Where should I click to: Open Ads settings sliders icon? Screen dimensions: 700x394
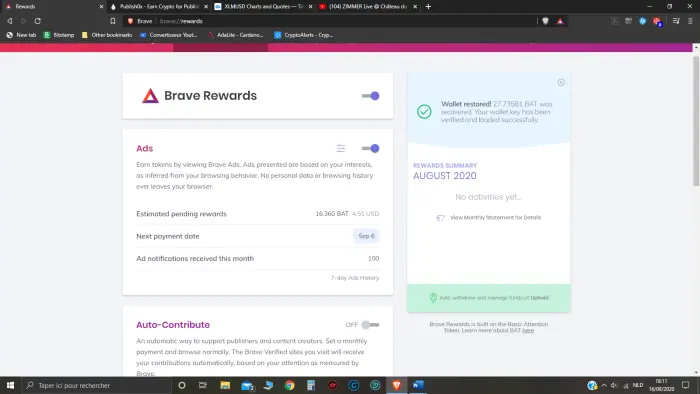(x=341, y=148)
